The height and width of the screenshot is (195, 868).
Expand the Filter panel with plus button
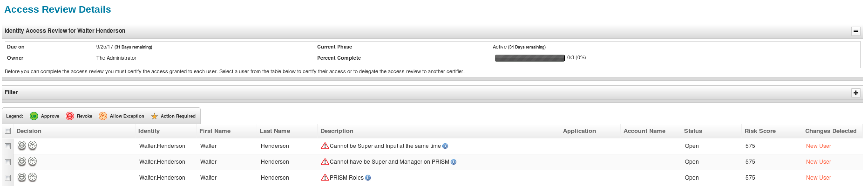855,93
